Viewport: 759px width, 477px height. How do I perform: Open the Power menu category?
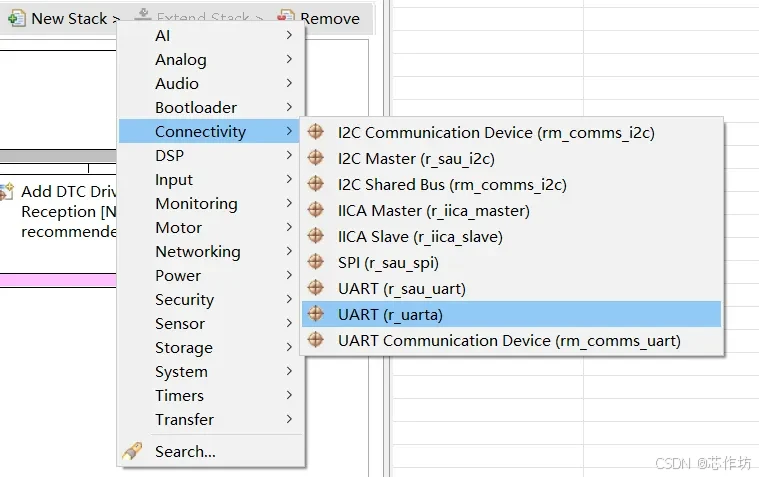209,275
